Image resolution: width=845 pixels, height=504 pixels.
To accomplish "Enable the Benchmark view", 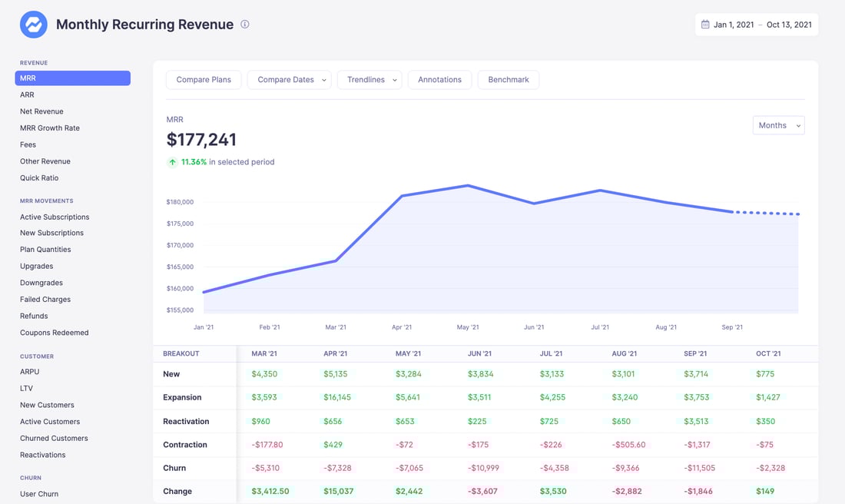I will click(x=508, y=79).
